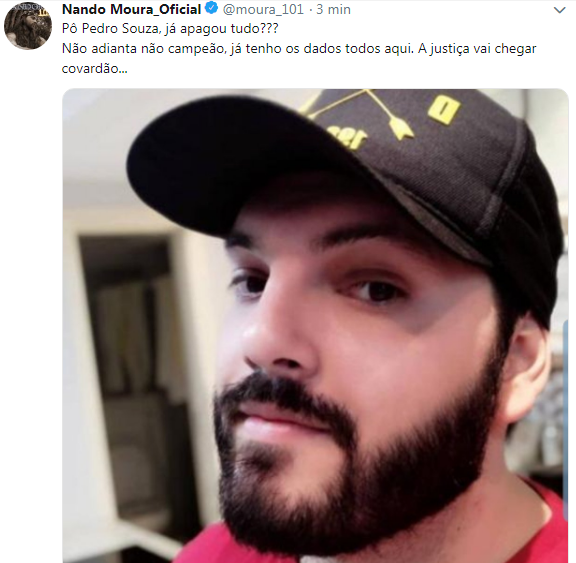Visit the @moura_101 handle link

click(x=263, y=10)
